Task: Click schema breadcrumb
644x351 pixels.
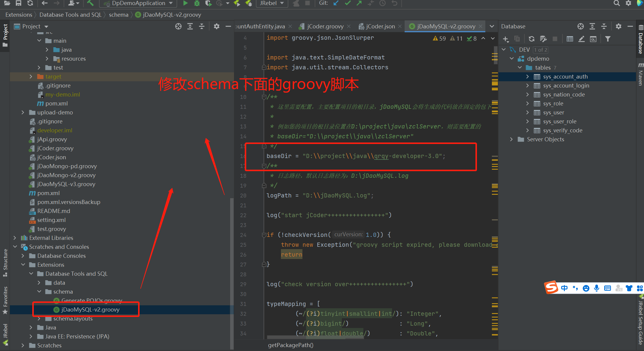Action: coord(119,15)
